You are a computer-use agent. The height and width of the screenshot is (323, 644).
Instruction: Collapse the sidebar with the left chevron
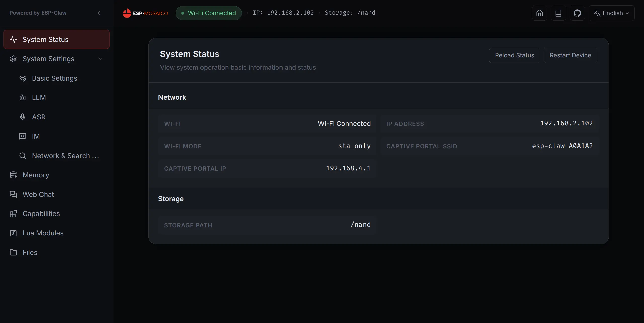(99, 13)
